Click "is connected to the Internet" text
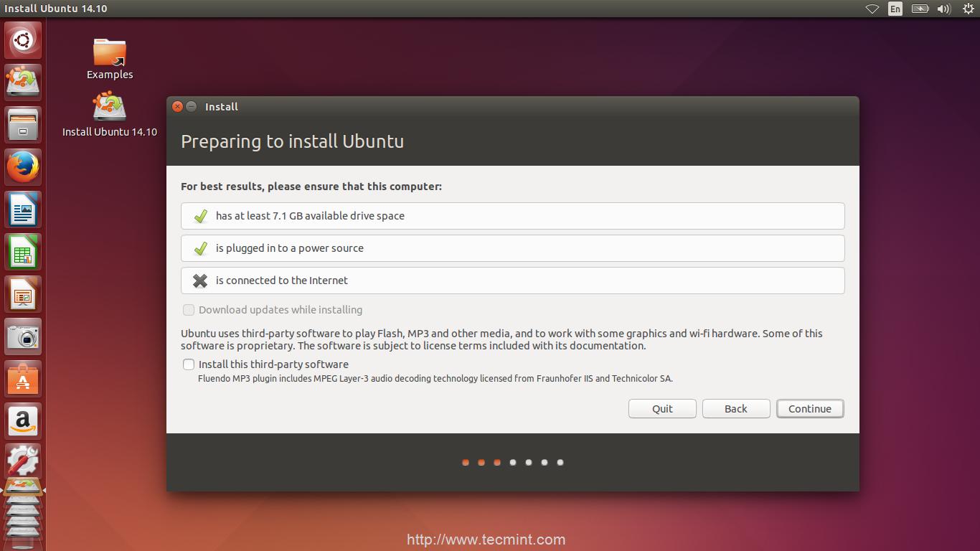Viewport: 980px width, 551px height. [282, 281]
